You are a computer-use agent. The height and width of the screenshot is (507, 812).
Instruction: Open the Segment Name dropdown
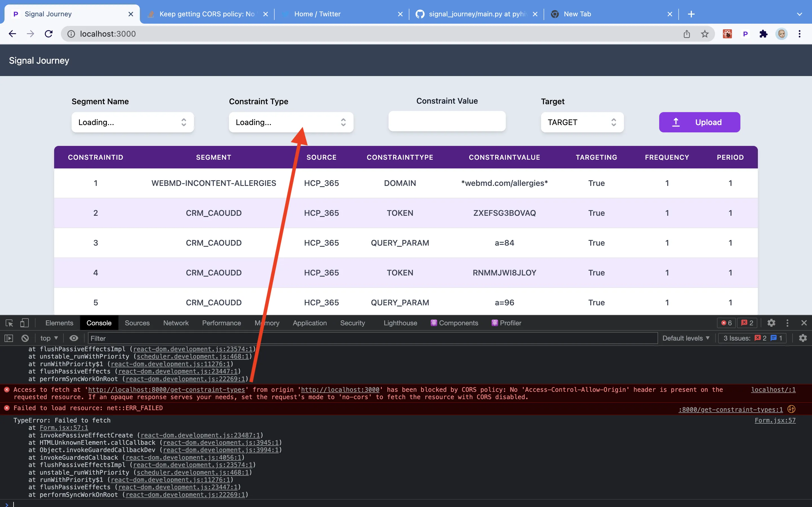point(133,123)
